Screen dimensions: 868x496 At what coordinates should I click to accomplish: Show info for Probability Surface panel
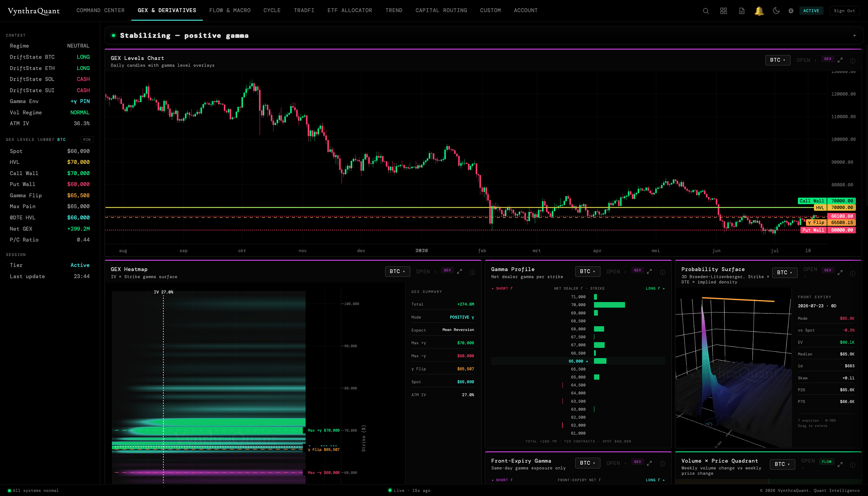click(852, 273)
